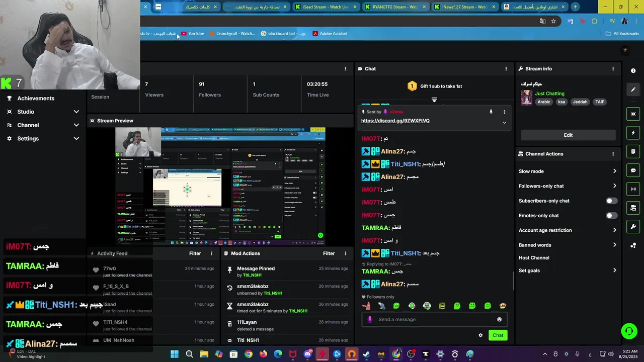Click the chat bubble icon in right sidebar
Viewport: 644px width, 362px height.
pos(633,170)
